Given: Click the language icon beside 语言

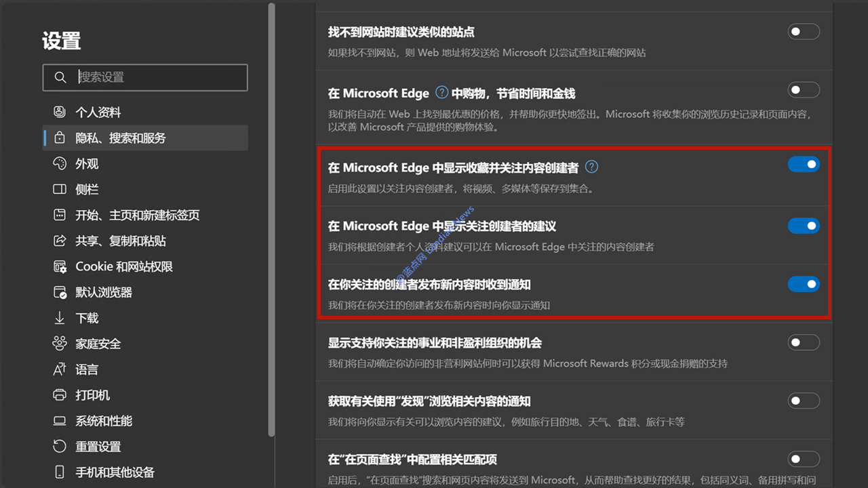Looking at the screenshot, I should click(60, 369).
